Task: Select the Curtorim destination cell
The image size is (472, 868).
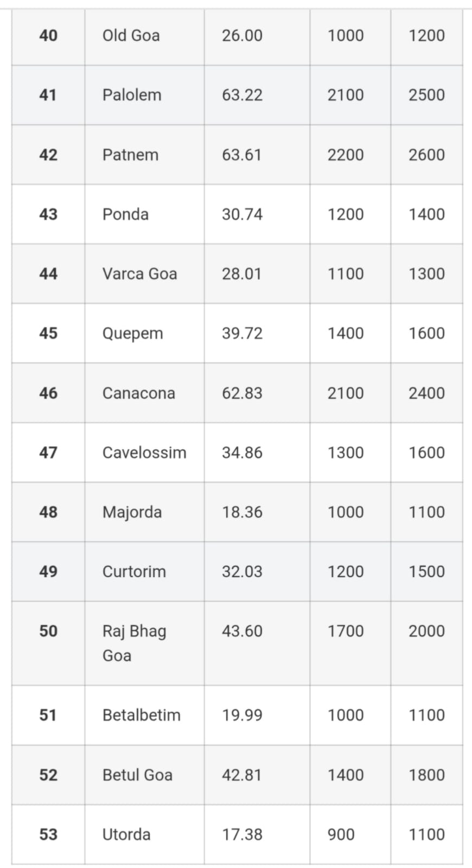Action: (134, 571)
